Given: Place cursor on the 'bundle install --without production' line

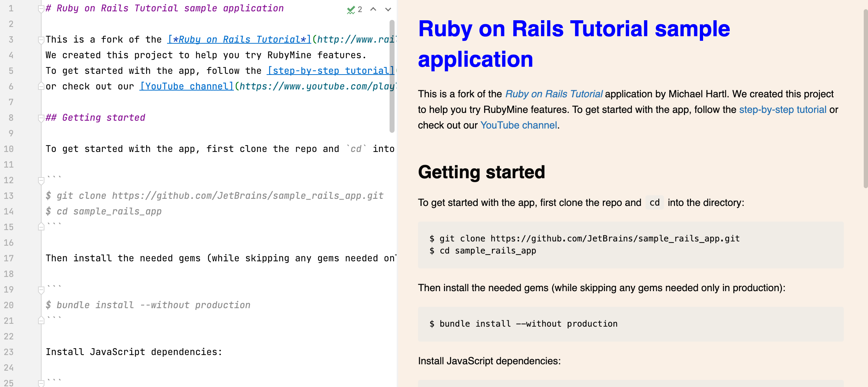Looking at the screenshot, I should (149, 305).
